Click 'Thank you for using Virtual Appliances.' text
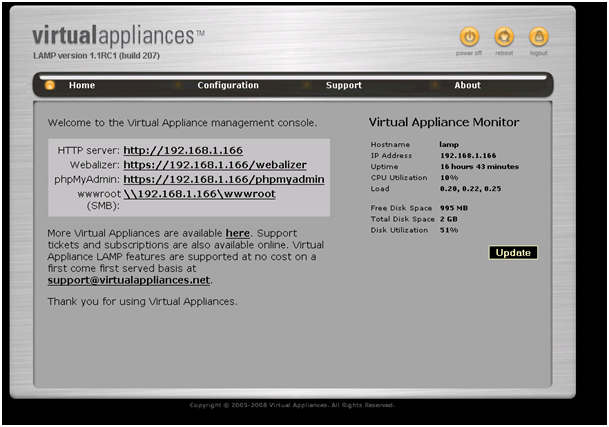 (143, 302)
